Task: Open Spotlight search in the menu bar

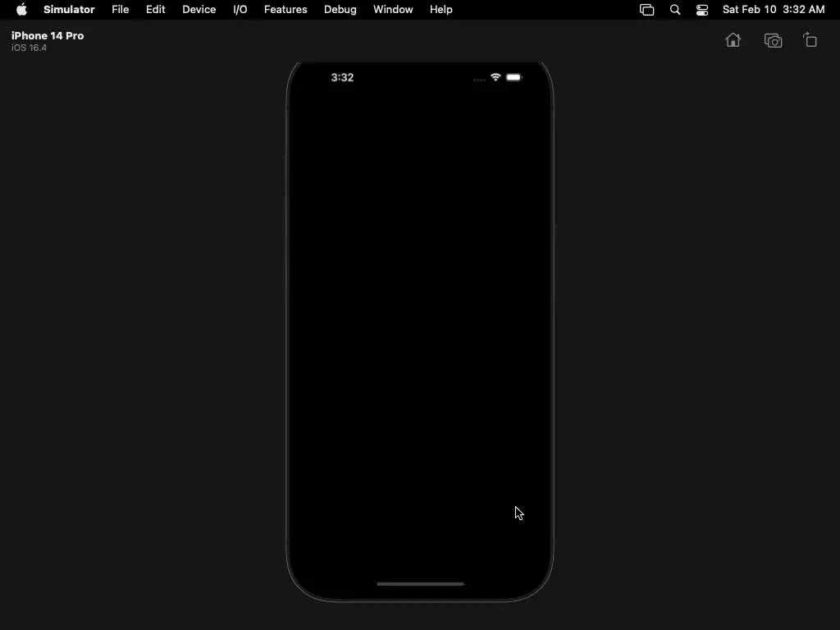Action: [x=675, y=10]
